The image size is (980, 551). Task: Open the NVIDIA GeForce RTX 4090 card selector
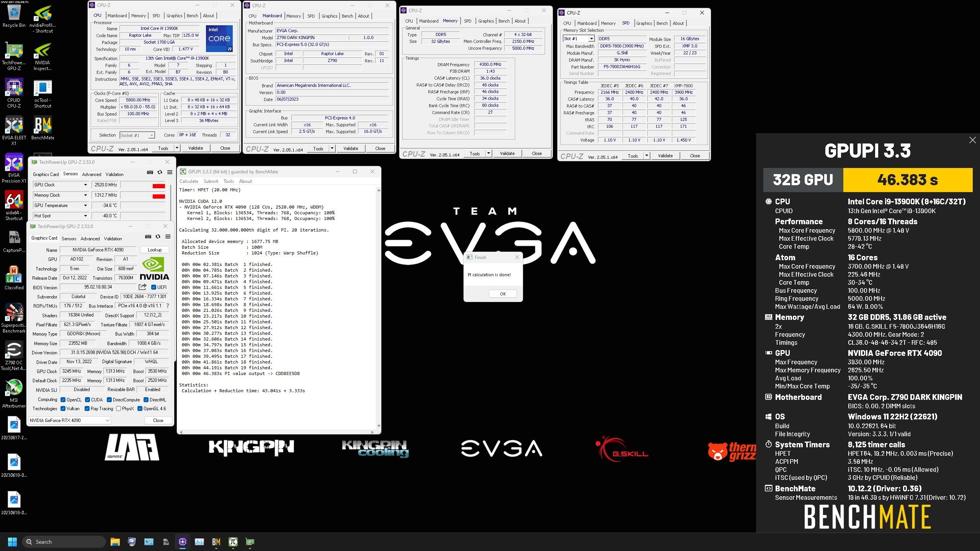pyautogui.click(x=69, y=421)
